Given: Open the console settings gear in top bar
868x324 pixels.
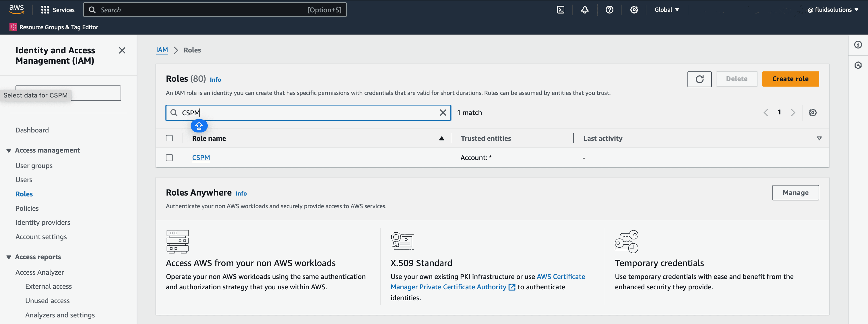Looking at the screenshot, I should click(634, 10).
